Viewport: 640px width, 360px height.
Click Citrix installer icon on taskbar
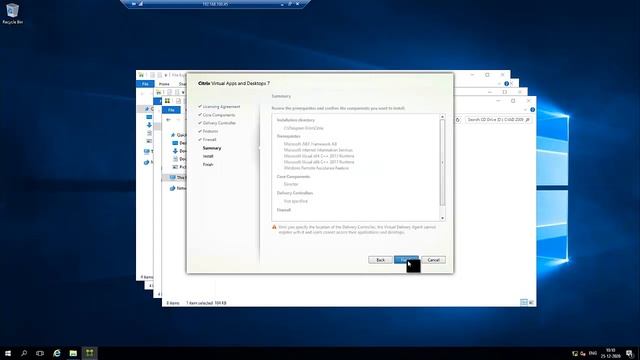[89, 353]
